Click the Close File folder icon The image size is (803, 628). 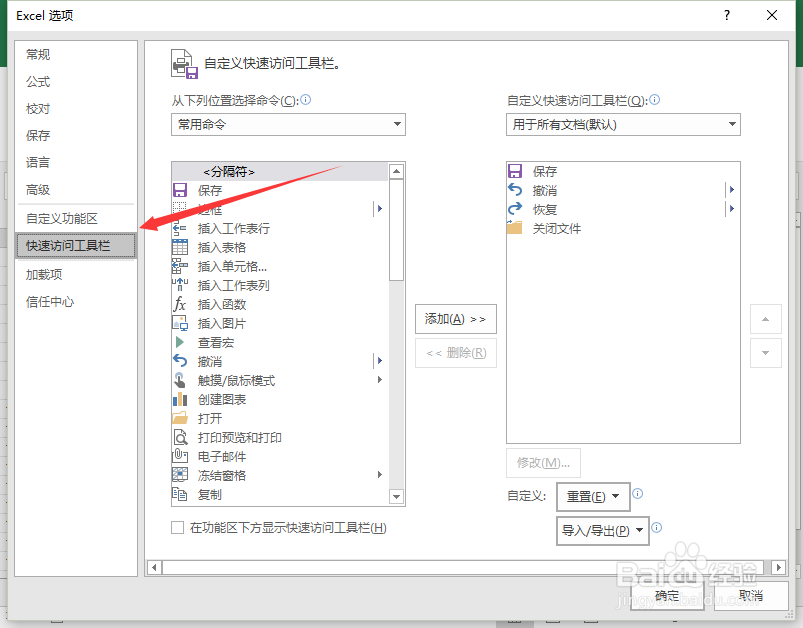point(515,227)
